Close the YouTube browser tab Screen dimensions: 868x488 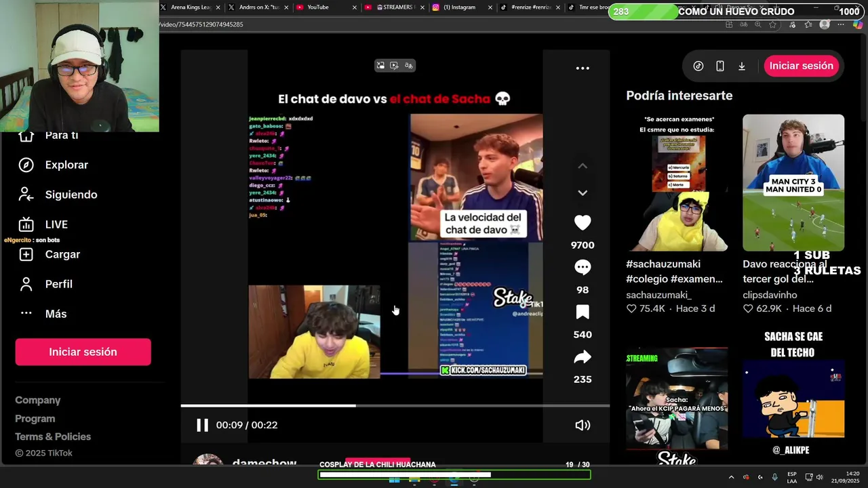pos(354,7)
